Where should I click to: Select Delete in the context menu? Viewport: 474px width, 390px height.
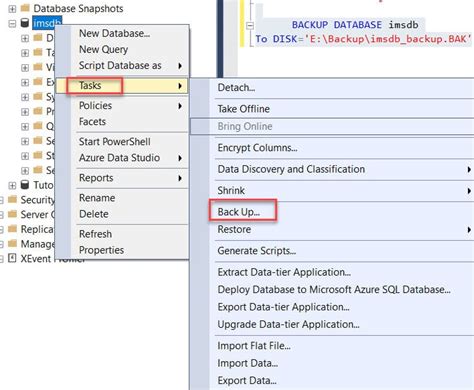pos(123,214)
